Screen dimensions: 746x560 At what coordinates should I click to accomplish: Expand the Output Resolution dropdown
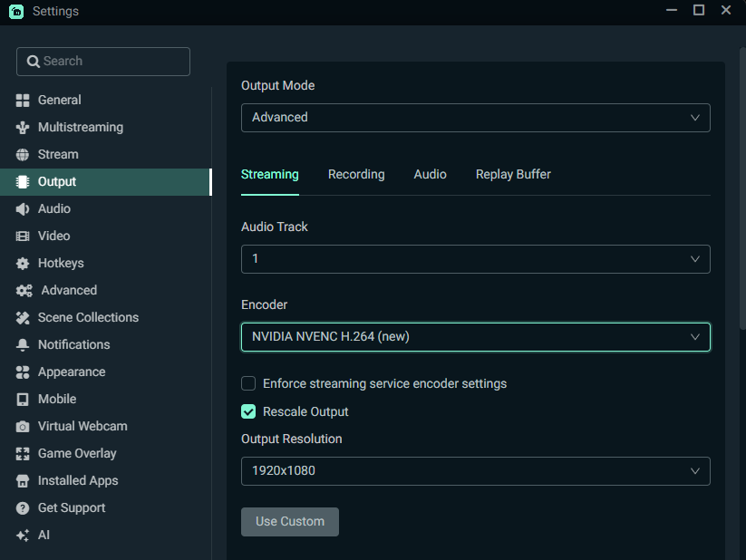click(475, 471)
